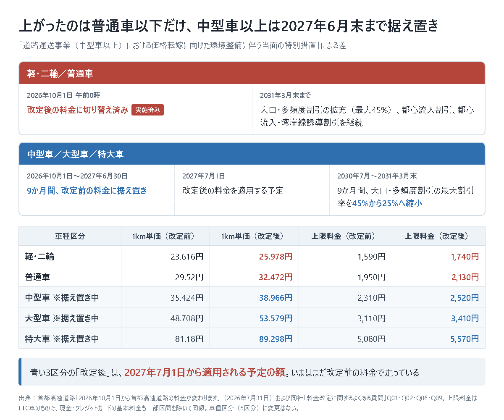
Task: Click the red callout text 2027年7月1日から適用される予定の額
Action: pyautogui.click(x=205, y=372)
